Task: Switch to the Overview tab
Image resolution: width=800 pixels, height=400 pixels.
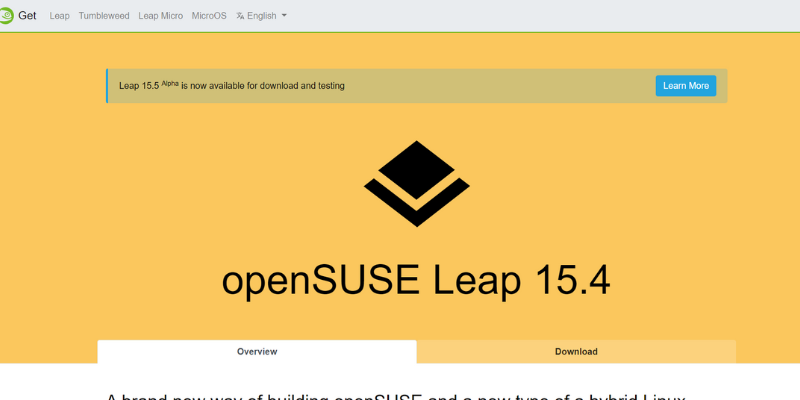Action: [257, 352]
